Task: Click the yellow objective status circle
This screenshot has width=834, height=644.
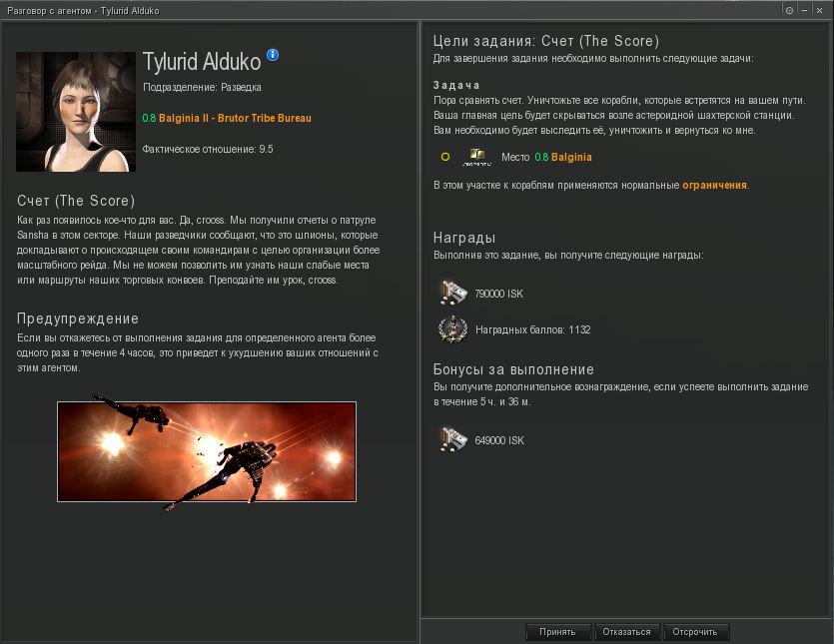Action: coord(445,157)
